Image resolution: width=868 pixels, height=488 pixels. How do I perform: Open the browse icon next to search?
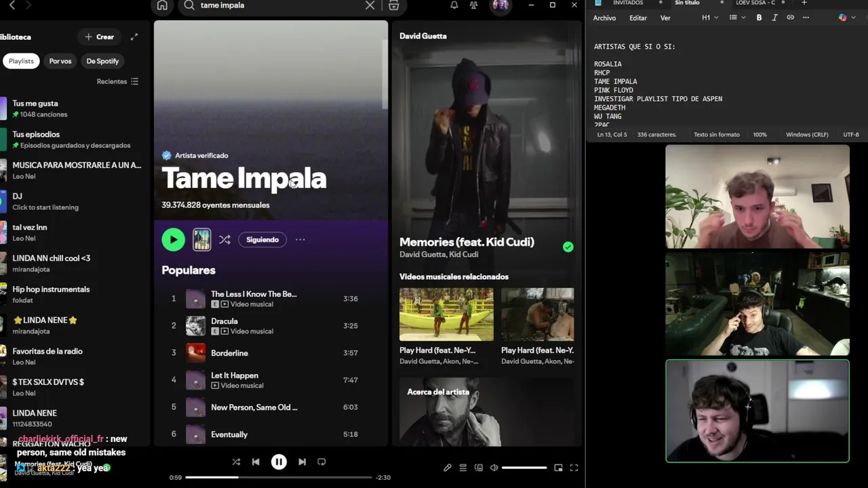[x=394, y=5]
